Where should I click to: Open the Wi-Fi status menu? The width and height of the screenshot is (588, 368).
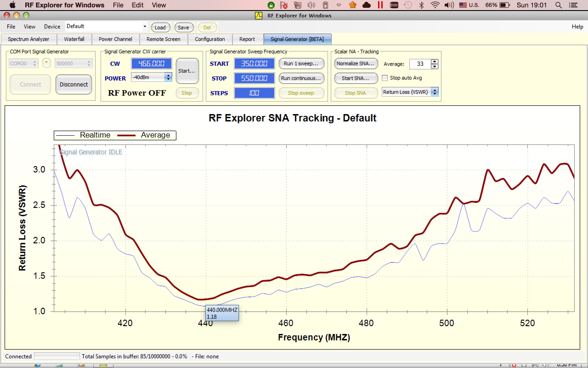[x=435, y=5]
